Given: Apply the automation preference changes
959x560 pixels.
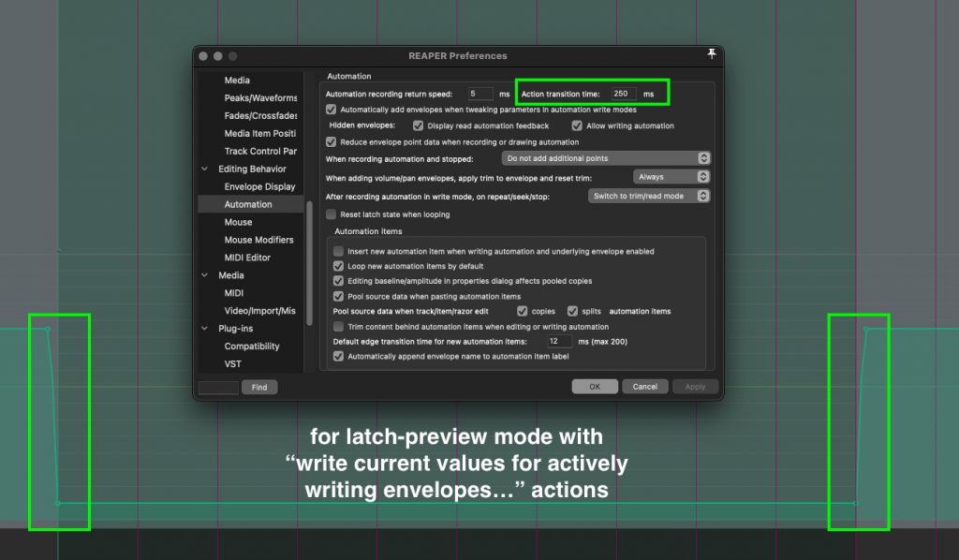Looking at the screenshot, I should tap(695, 386).
